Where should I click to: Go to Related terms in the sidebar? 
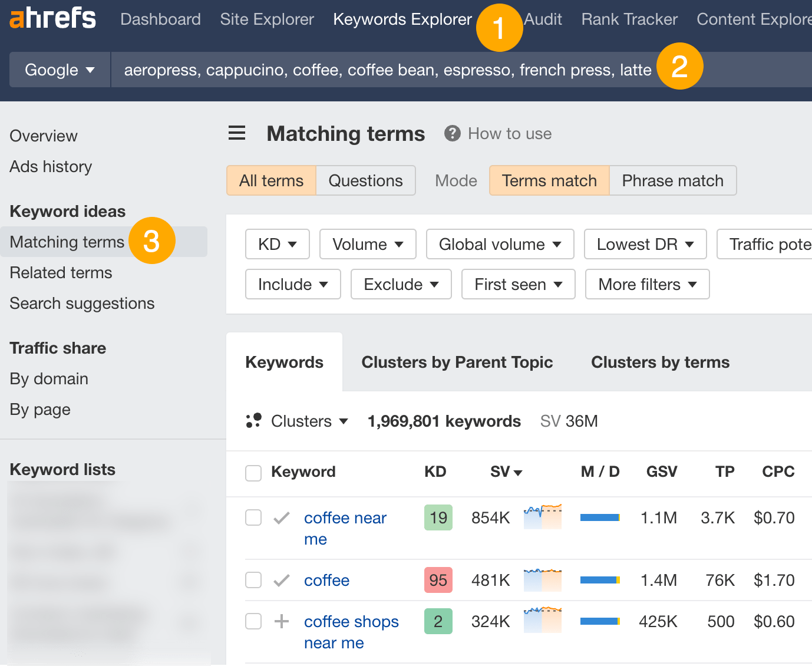point(61,272)
